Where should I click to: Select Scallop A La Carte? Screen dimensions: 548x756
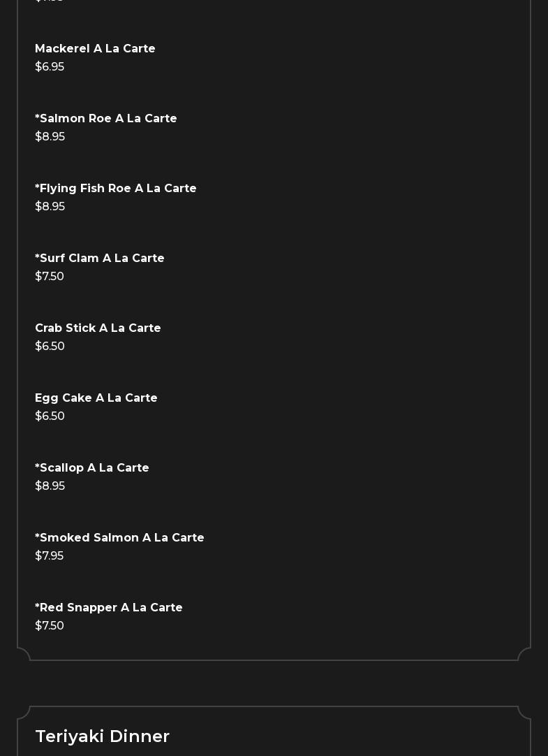pyautogui.click(x=92, y=468)
